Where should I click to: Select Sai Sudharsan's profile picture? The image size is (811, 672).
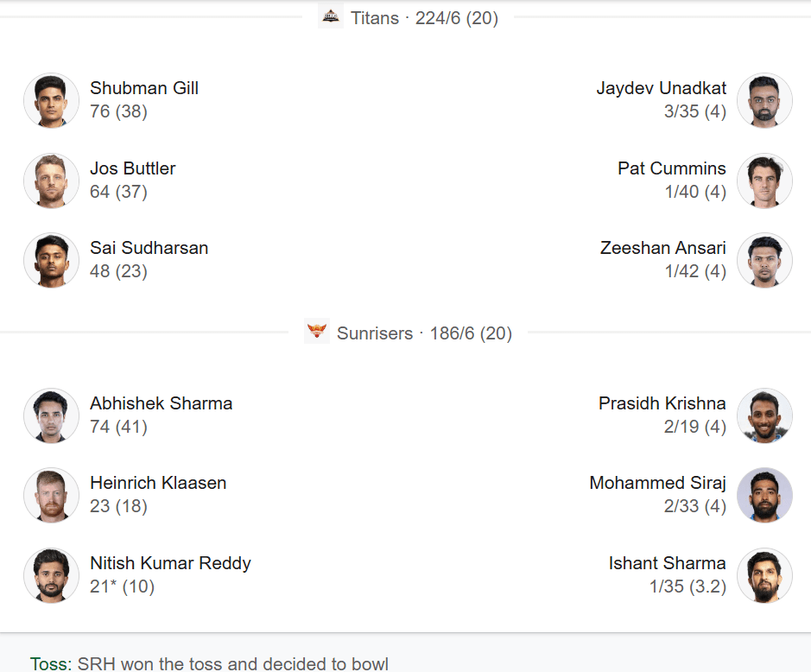[52, 260]
